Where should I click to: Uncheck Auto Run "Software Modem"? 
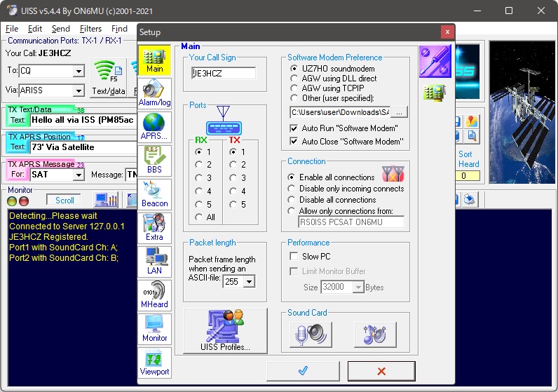pyautogui.click(x=294, y=128)
